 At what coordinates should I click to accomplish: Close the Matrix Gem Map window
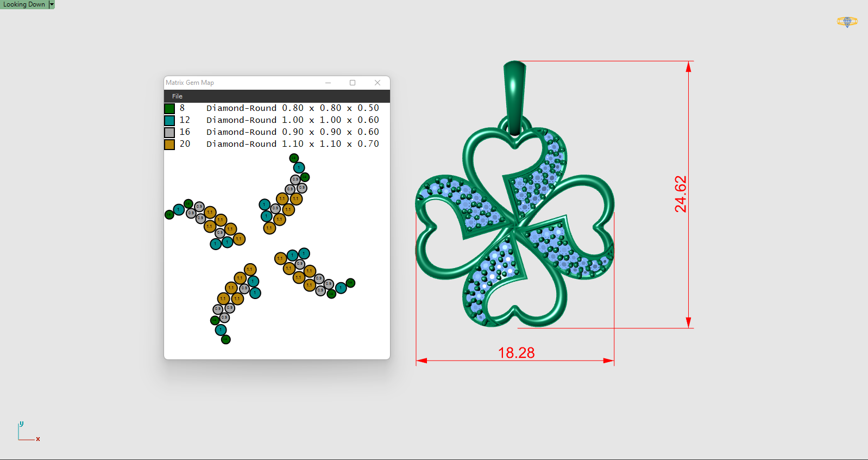pos(378,83)
